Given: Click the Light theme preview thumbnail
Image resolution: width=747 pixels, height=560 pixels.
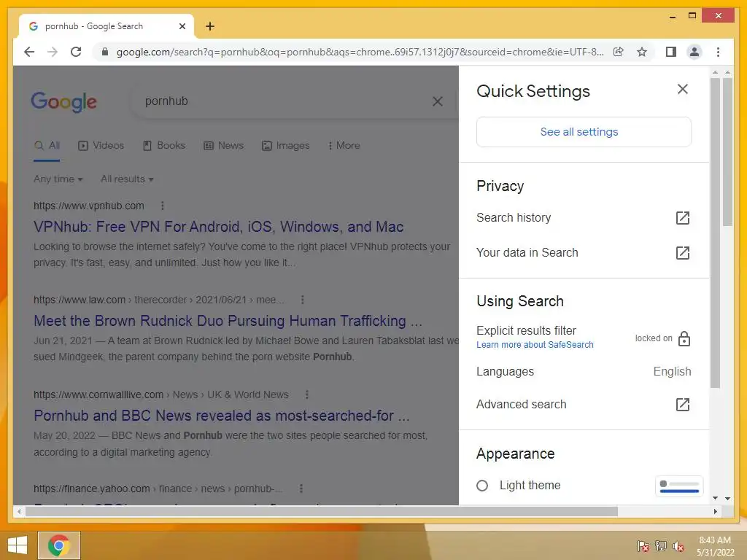Looking at the screenshot, I should click(679, 486).
